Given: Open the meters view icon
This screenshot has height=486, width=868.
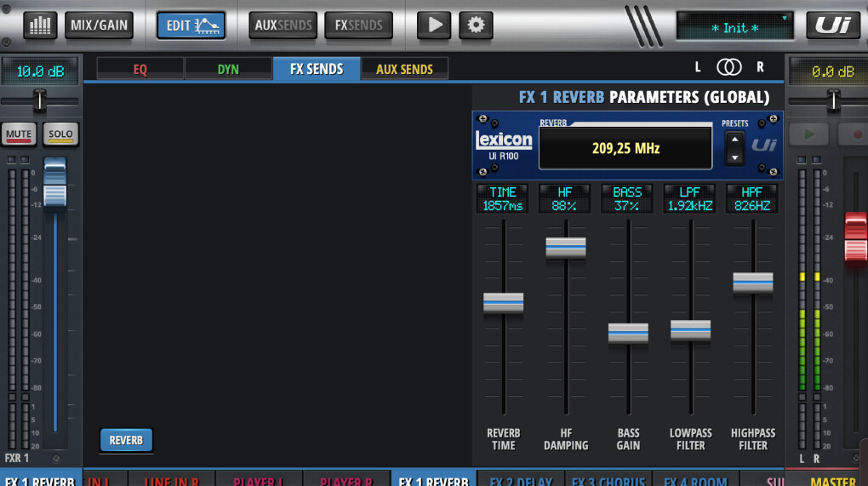Looking at the screenshot, I should [x=40, y=26].
